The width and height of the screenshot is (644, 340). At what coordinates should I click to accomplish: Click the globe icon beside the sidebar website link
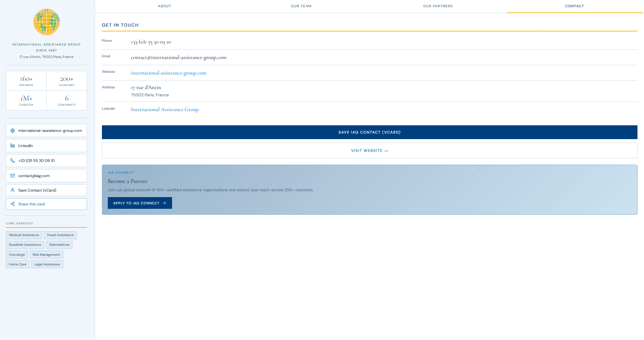13,131
